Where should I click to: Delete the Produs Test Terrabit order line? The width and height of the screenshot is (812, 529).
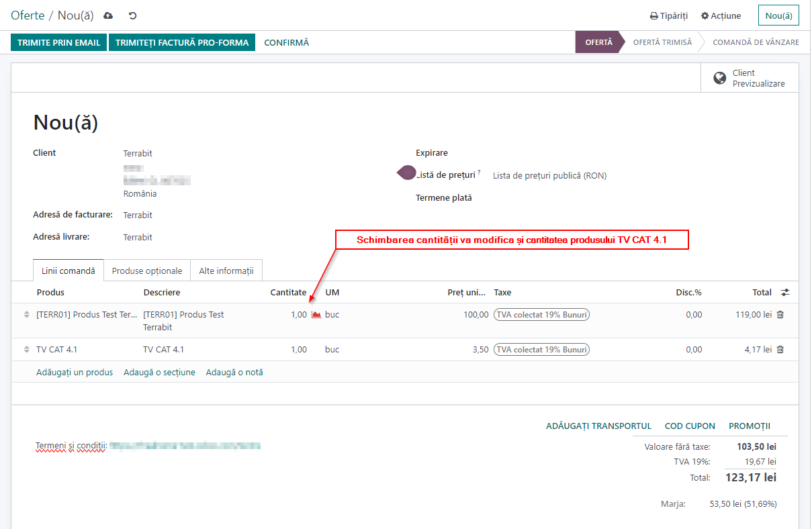point(780,315)
